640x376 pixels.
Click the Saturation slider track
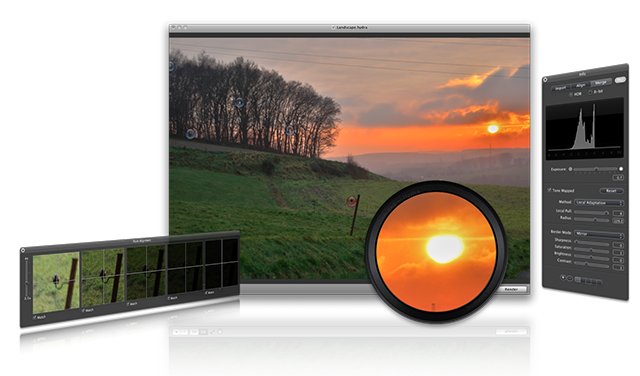coord(592,250)
